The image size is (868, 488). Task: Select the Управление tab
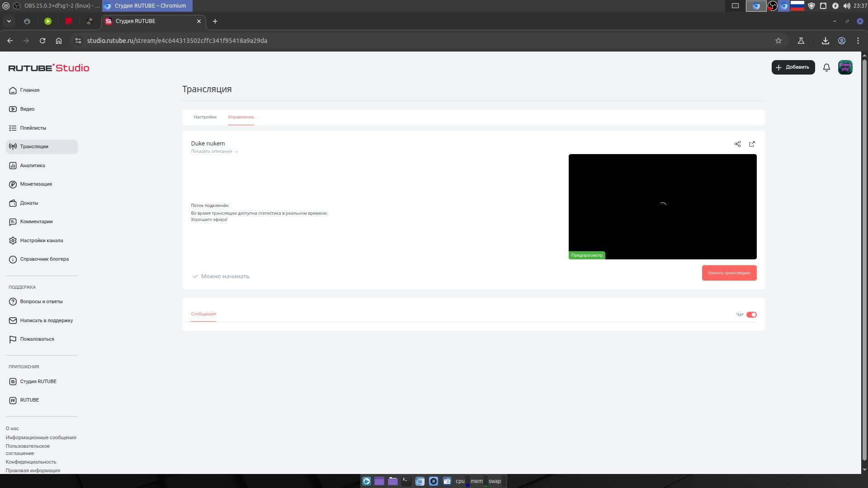click(x=241, y=117)
